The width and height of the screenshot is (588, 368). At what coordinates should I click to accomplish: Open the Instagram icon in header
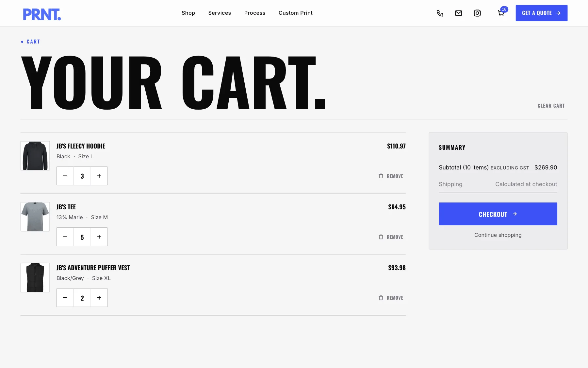477,13
